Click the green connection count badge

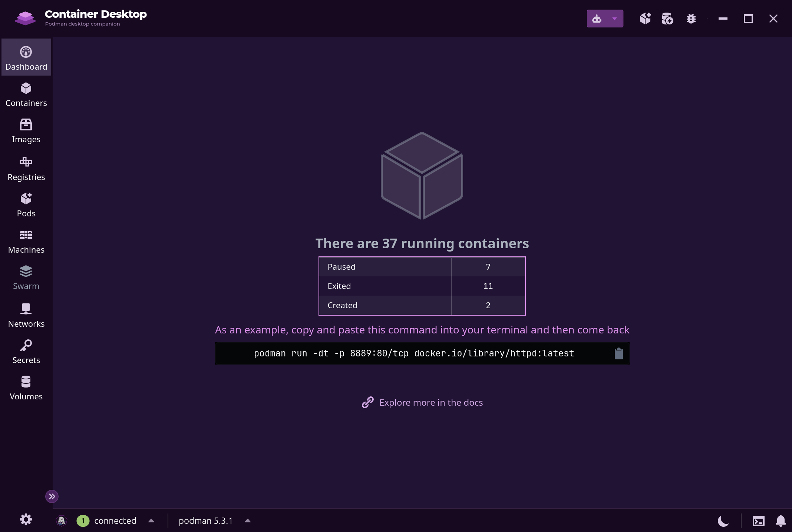(x=83, y=521)
